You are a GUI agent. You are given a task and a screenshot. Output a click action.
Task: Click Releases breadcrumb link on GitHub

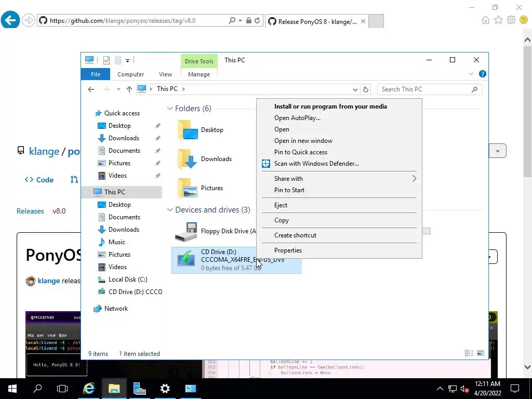[x=30, y=211]
